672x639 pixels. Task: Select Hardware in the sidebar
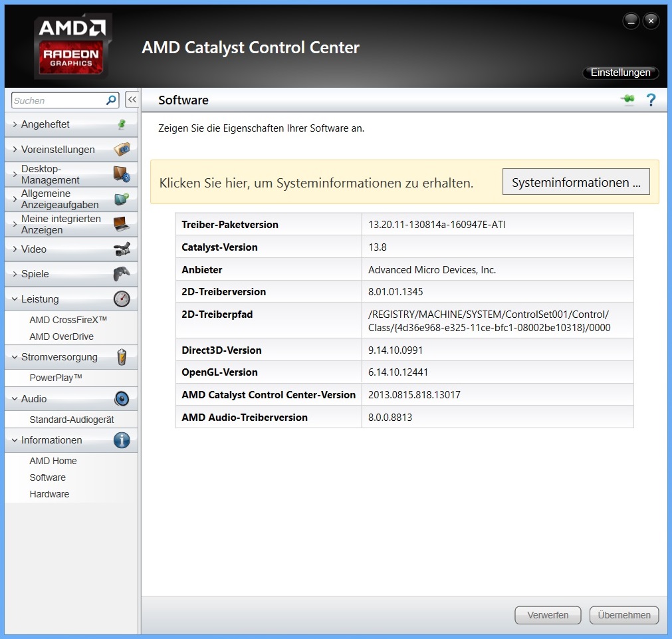49,494
